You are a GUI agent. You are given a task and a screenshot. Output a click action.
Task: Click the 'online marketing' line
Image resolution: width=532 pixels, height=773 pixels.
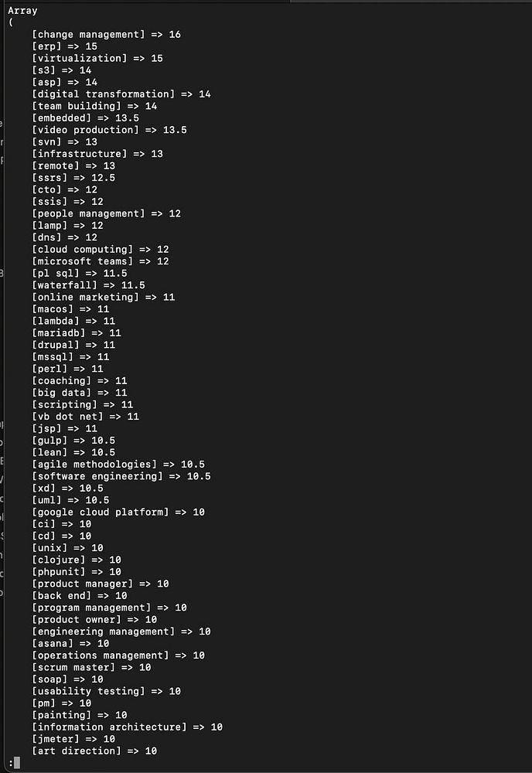point(103,297)
